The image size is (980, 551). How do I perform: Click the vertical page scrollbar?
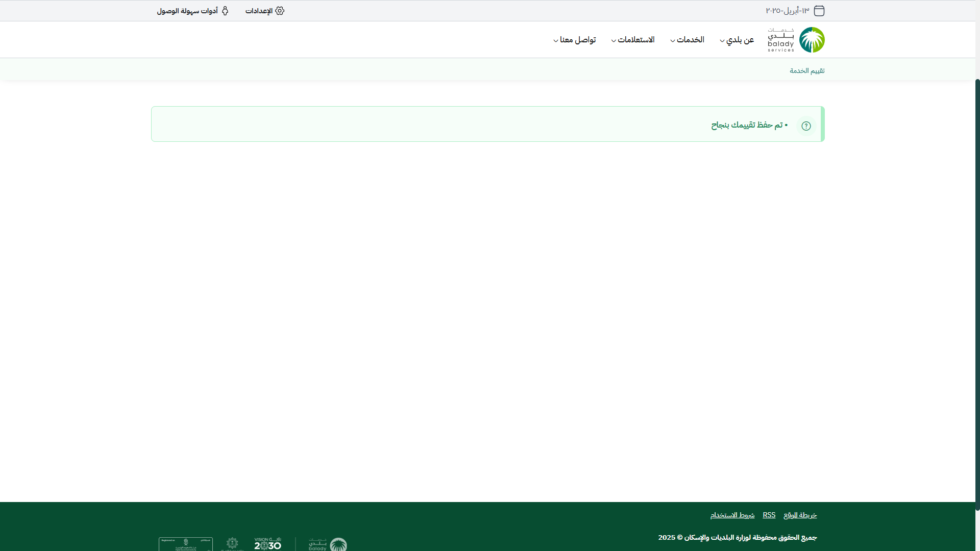[977, 293]
